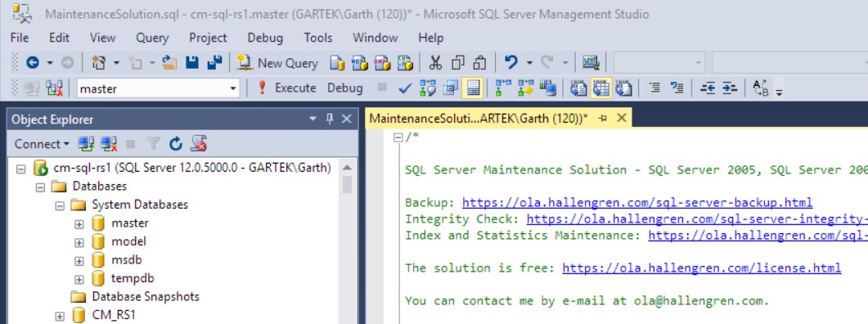The image size is (868, 324).
Task: Open the New Project dropdown arrow
Action: pyautogui.click(x=116, y=63)
